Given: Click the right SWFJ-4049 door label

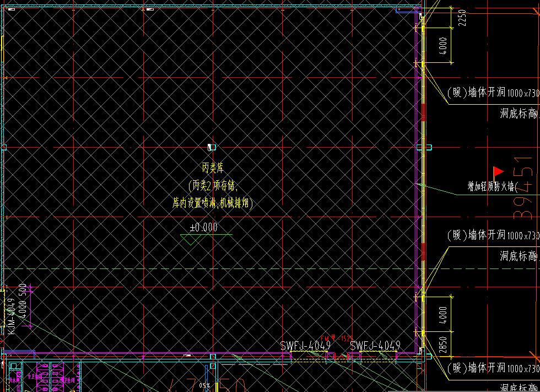Looking at the screenshot, I should click(x=375, y=346).
